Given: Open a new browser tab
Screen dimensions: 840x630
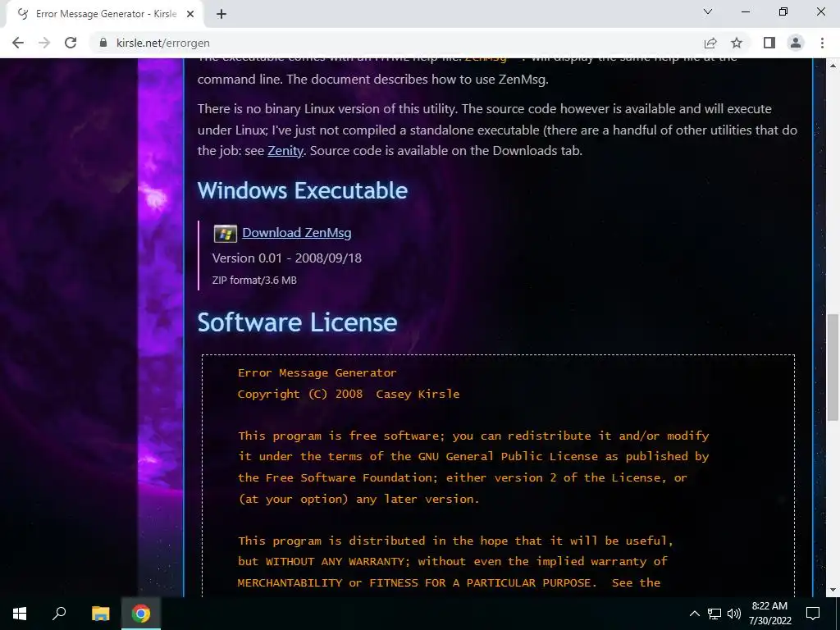Looking at the screenshot, I should [x=221, y=14].
